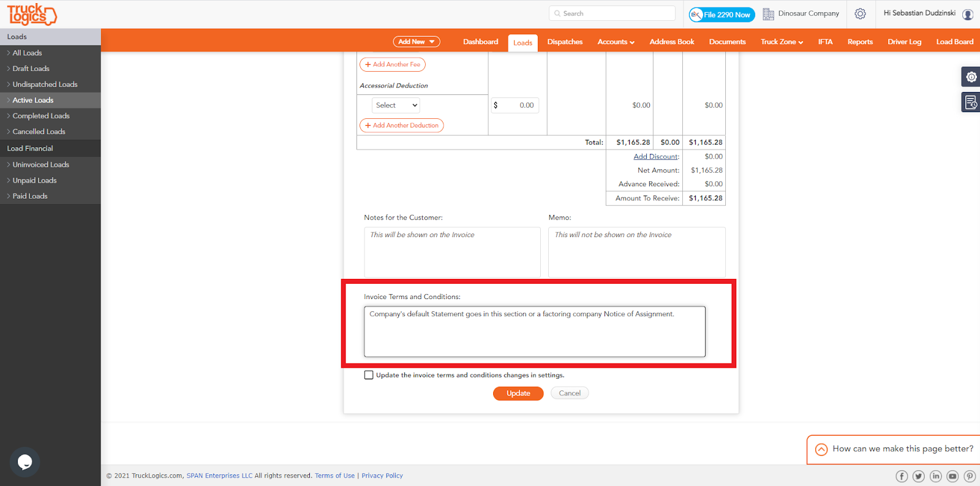Image resolution: width=980 pixels, height=486 pixels.
Task: Go to the Dashboard tab
Action: [x=480, y=42]
